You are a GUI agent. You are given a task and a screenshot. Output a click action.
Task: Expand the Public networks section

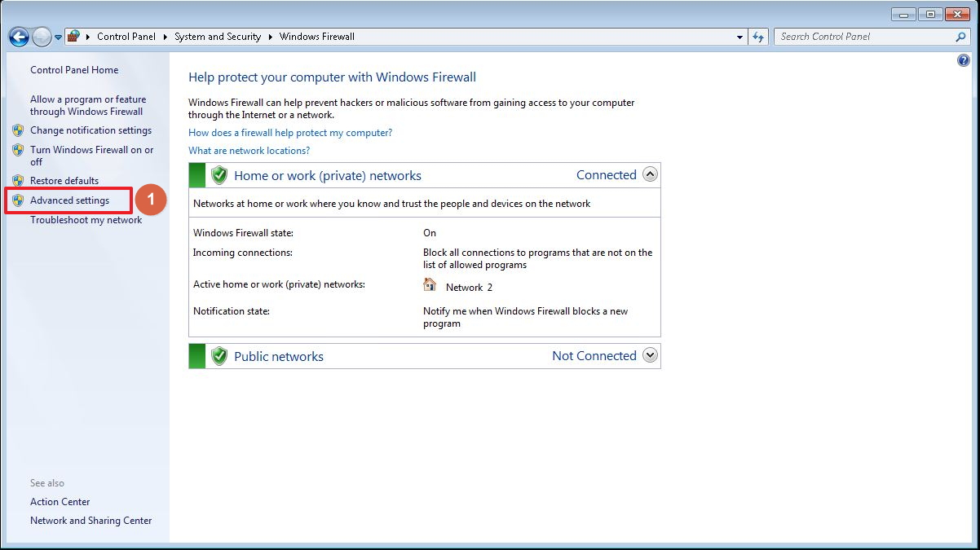point(650,355)
